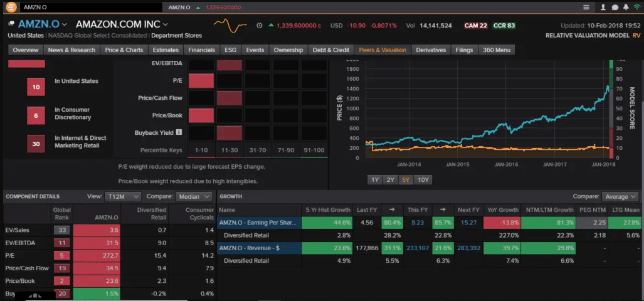The width and height of the screenshot is (644, 301).
Task: Switch to the Financials tab
Action: click(x=202, y=50)
